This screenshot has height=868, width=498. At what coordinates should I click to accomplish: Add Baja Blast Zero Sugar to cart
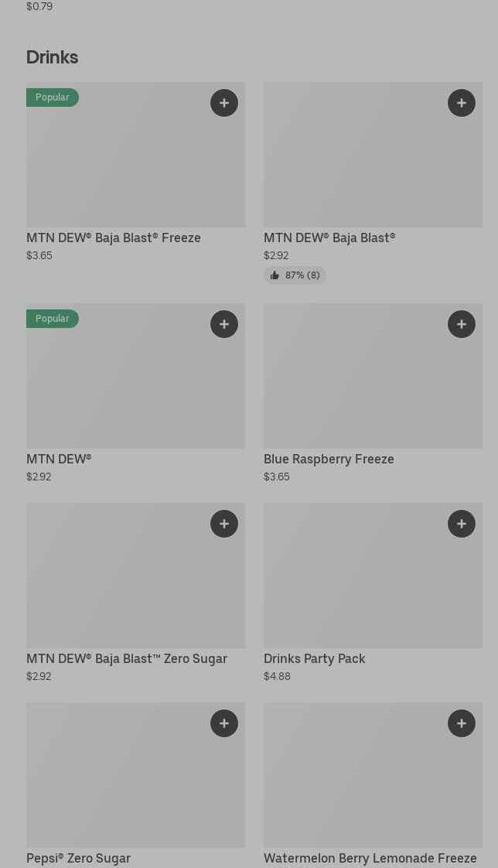pos(224,524)
